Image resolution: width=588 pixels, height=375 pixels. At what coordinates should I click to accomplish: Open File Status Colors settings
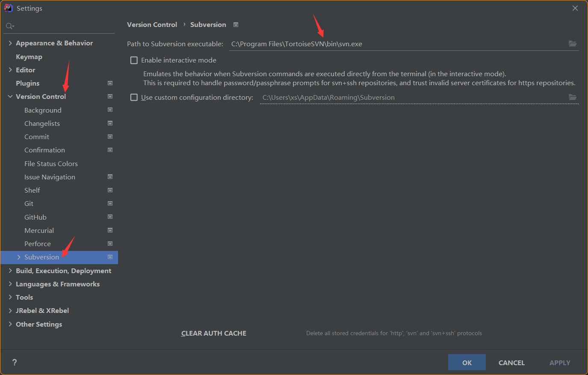51,164
